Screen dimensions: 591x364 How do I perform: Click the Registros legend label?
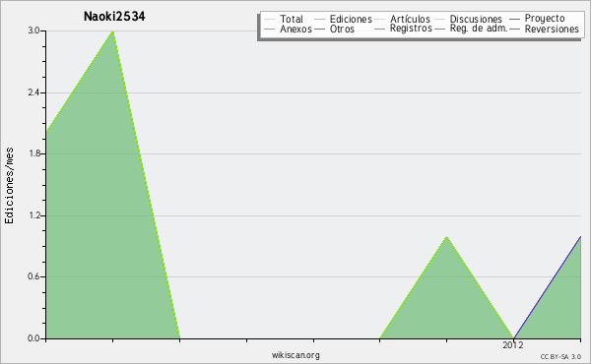pyautogui.click(x=411, y=29)
